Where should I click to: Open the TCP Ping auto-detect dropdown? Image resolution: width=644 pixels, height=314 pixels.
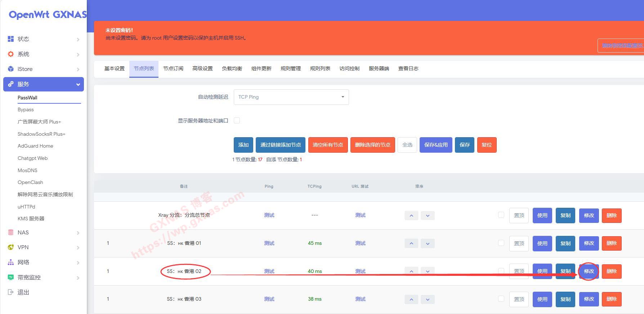[291, 97]
